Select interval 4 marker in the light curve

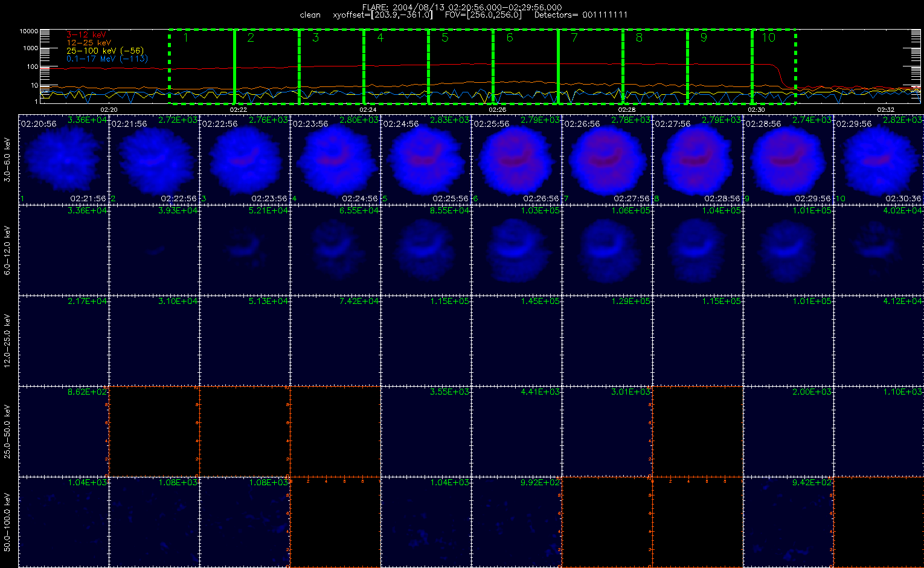(x=380, y=38)
